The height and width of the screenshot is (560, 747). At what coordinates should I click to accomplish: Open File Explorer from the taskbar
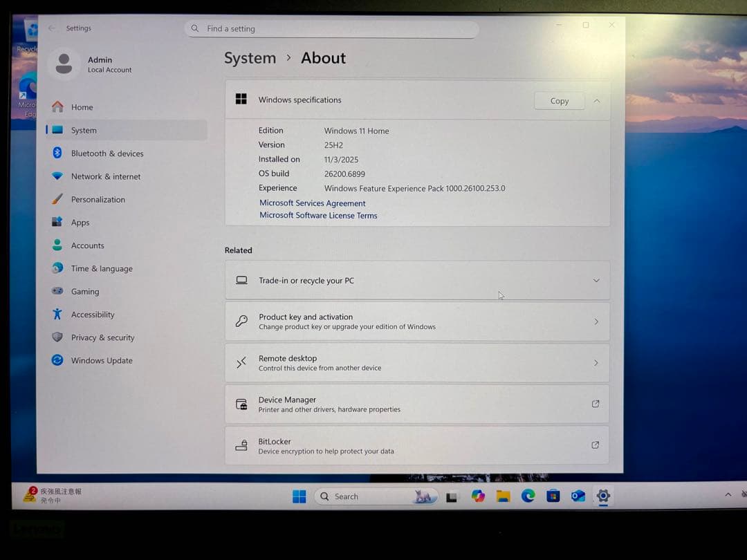tap(503, 496)
